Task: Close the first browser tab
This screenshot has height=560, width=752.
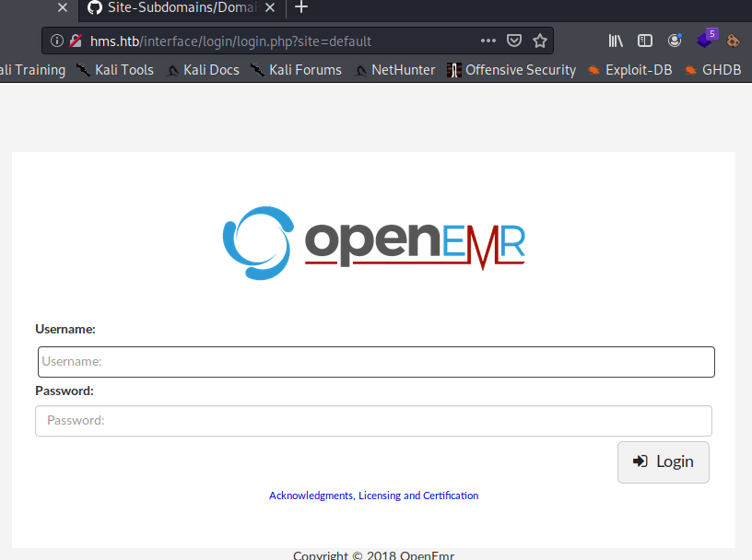Action: coord(63,7)
